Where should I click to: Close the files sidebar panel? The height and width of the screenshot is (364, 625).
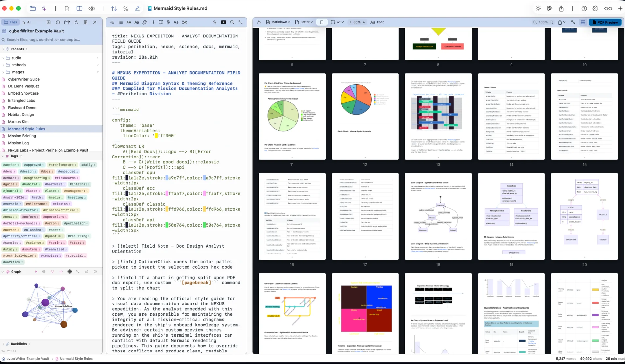pyautogui.click(x=95, y=22)
